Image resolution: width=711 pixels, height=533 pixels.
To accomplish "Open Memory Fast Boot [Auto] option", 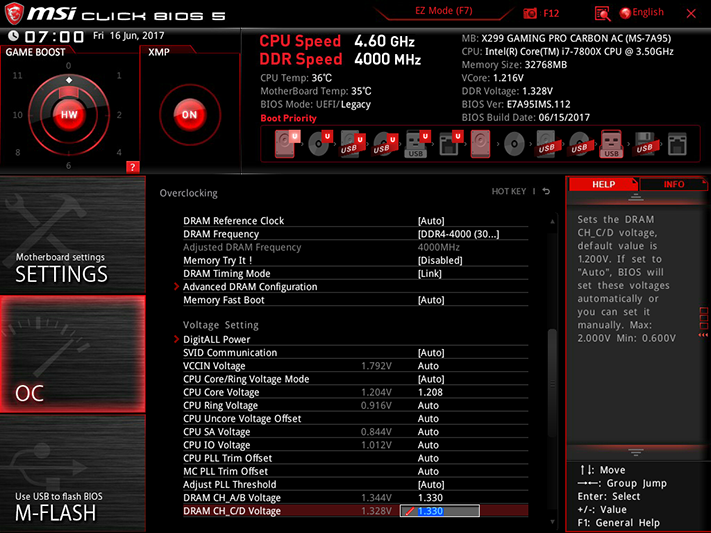I will click(431, 300).
